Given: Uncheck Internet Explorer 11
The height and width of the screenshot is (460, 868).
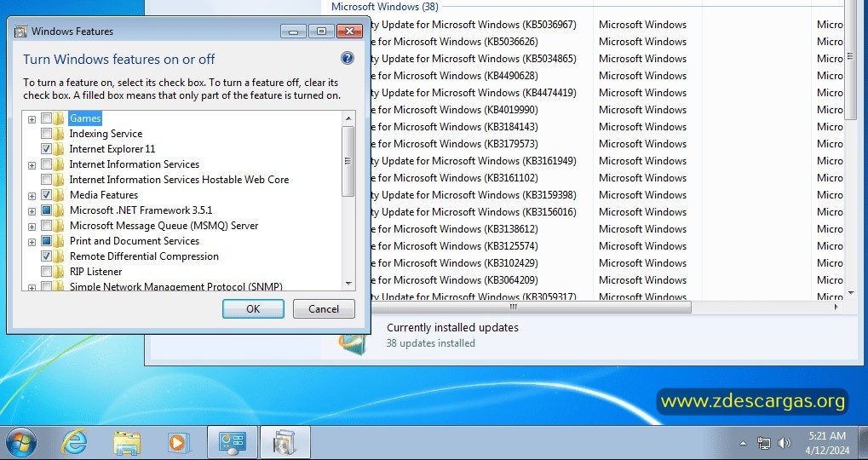Looking at the screenshot, I should point(47,149).
